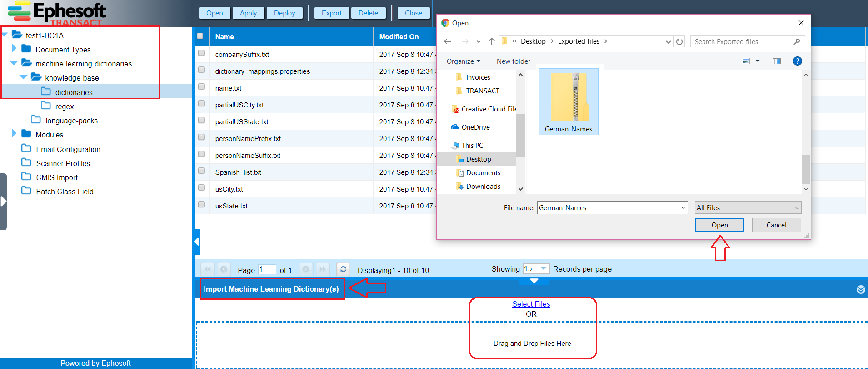Click the Apply button
The image size is (868, 369).
(248, 13)
